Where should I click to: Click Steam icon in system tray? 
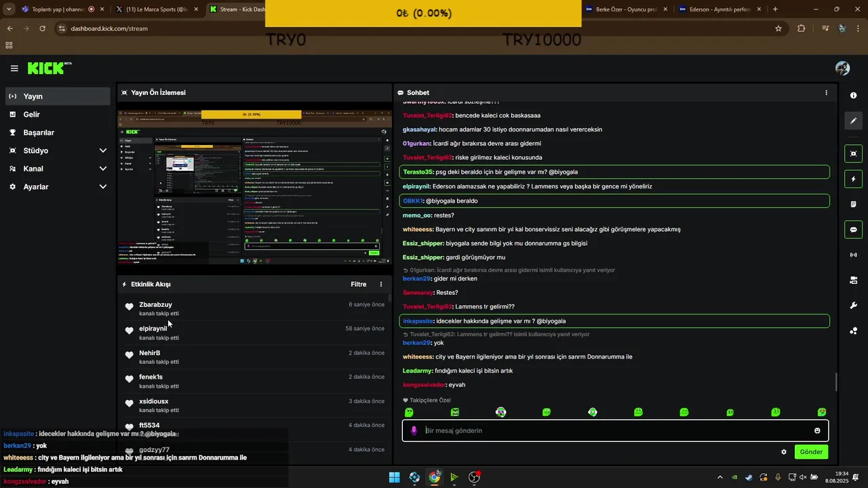pos(749,477)
